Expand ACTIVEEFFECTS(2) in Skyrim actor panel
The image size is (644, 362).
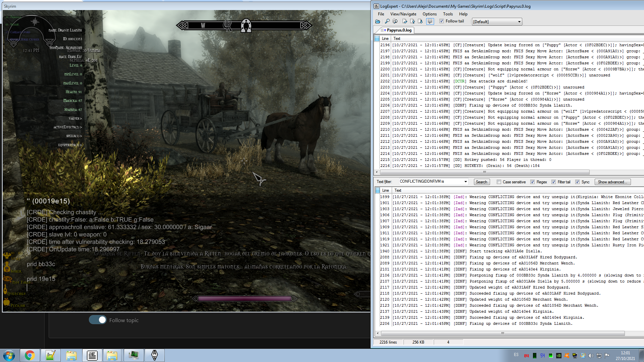tap(67, 127)
